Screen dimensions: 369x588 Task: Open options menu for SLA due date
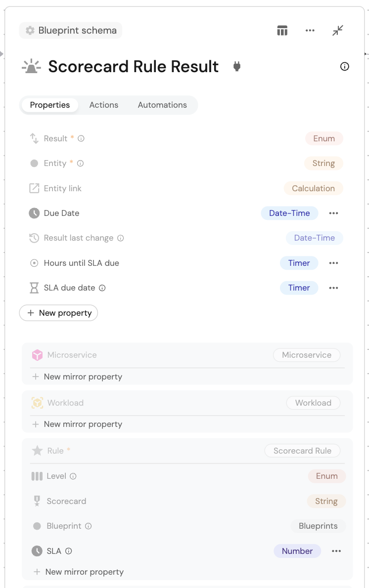point(334,288)
